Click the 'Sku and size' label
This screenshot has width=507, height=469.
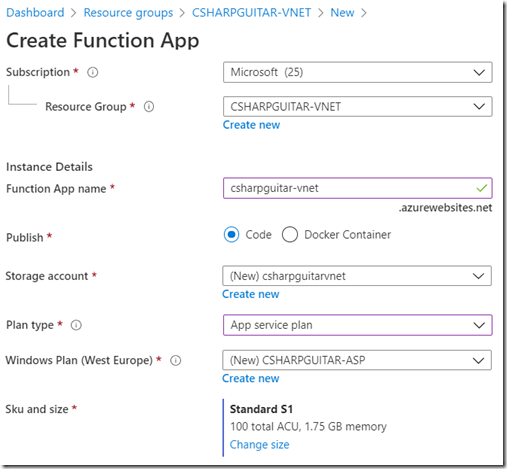coord(37,409)
